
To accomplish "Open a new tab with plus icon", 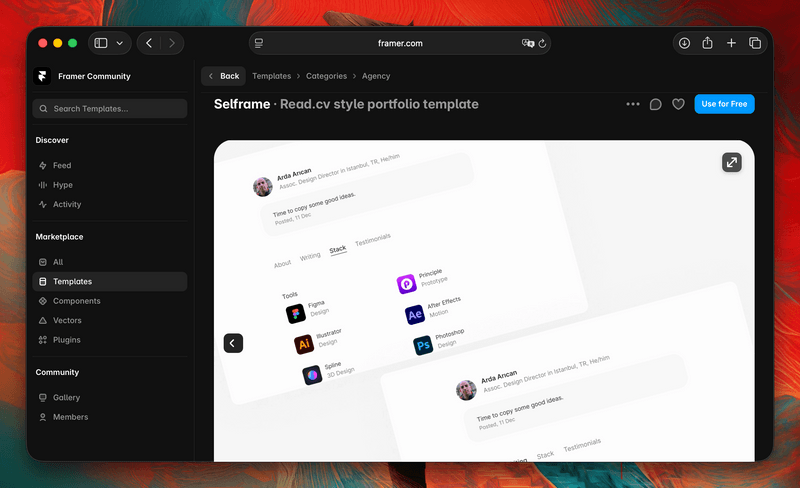I will point(731,43).
